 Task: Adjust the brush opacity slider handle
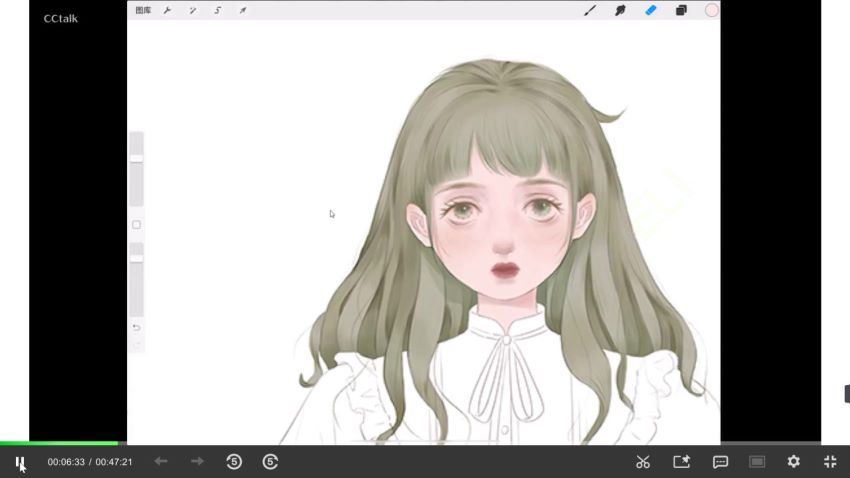pyautogui.click(x=137, y=259)
